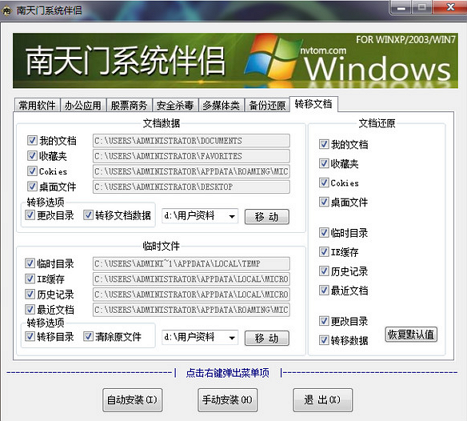This screenshot has width=467, height=421.
Task: Uncheck 最近文档 in 文档还原 panel
Action: point(324,290)
